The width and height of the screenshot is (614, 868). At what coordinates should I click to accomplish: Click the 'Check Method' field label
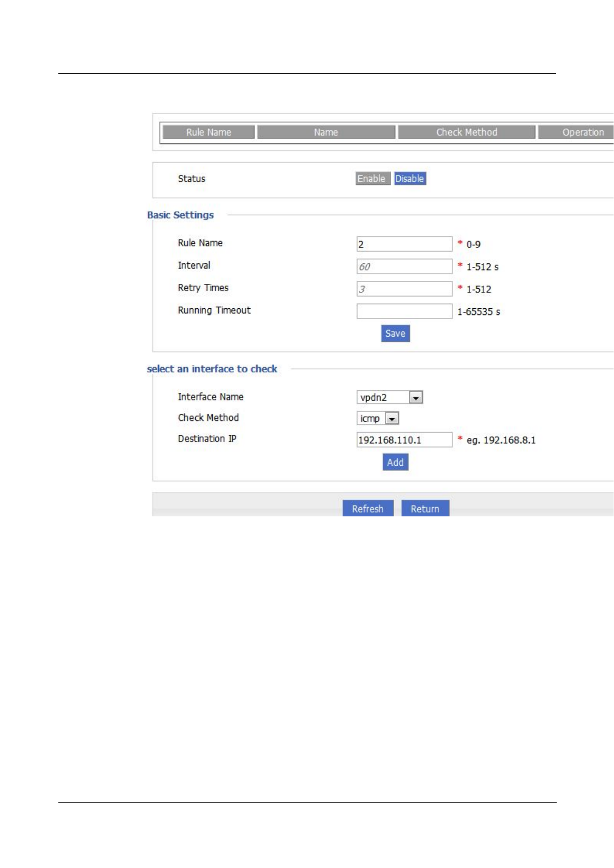click(x=208, y=418)
